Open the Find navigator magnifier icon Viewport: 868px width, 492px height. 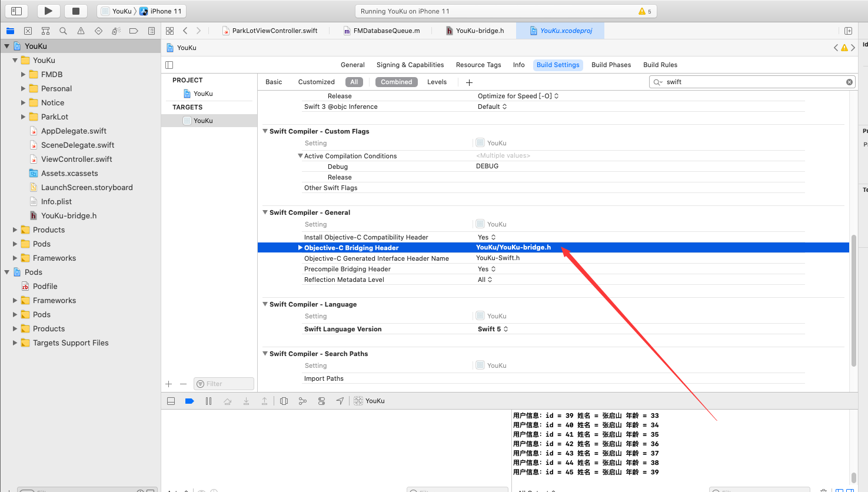click(63, 31)
